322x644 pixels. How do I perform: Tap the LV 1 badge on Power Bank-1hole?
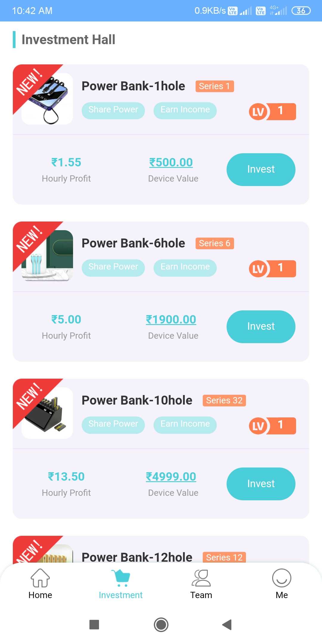(x=273, y=112)
